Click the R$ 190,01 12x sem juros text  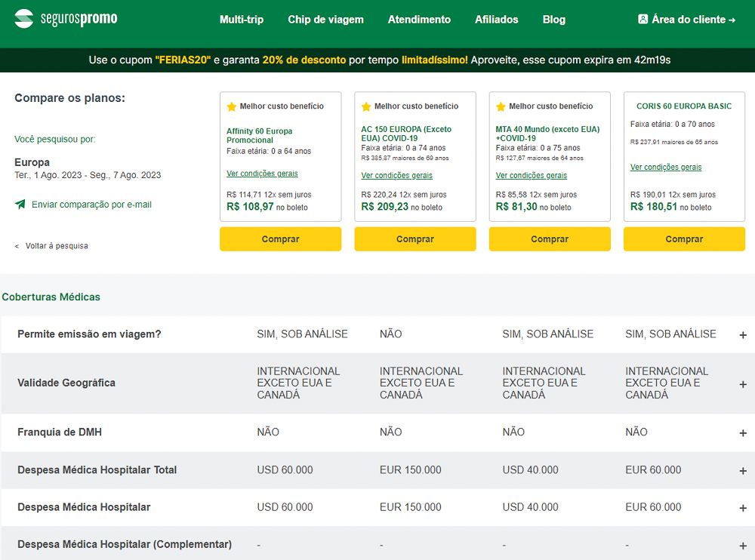[673, 195]
